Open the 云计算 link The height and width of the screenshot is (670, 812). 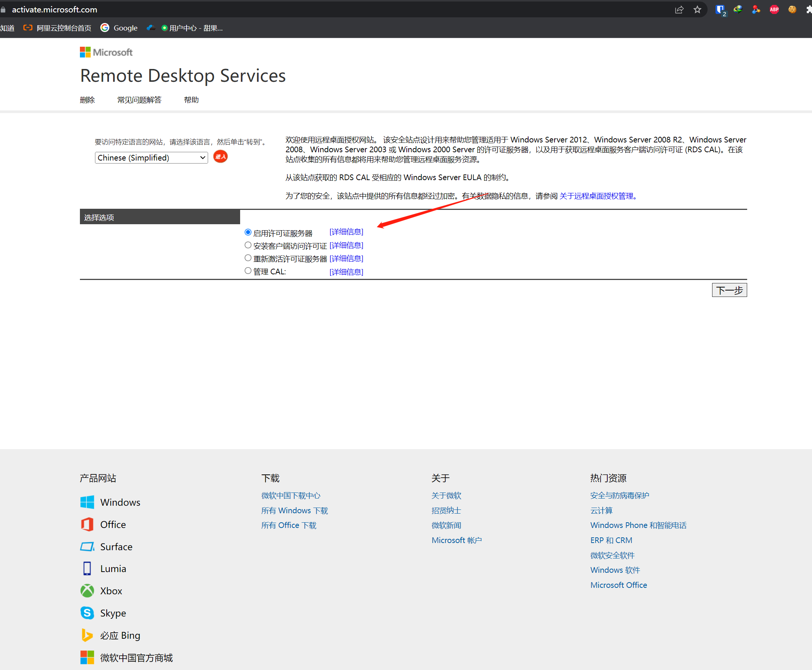pos(601,511)
